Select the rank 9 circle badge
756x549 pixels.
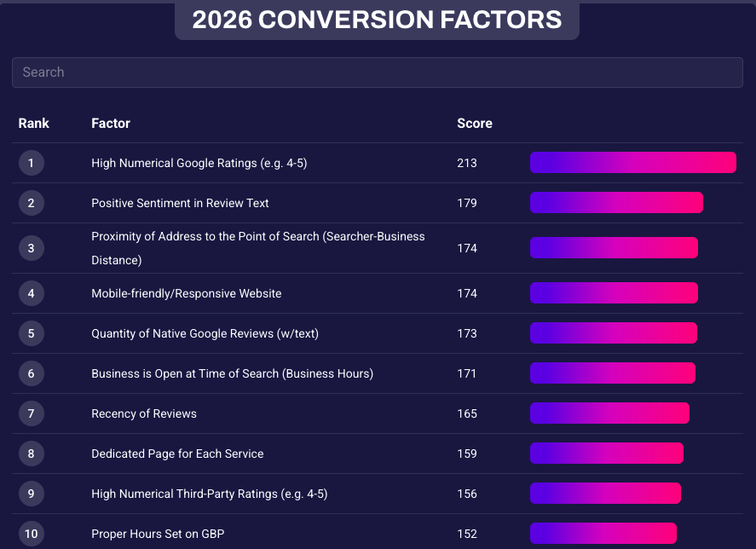coord(32,494)
